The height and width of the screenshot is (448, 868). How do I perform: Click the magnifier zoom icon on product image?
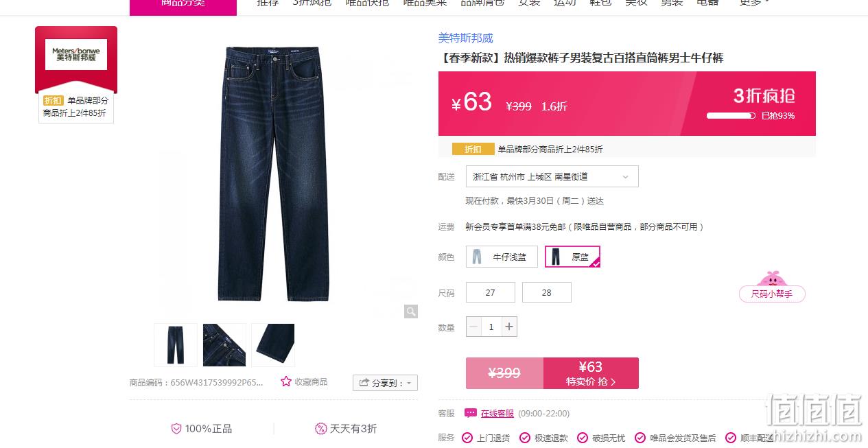411,311
